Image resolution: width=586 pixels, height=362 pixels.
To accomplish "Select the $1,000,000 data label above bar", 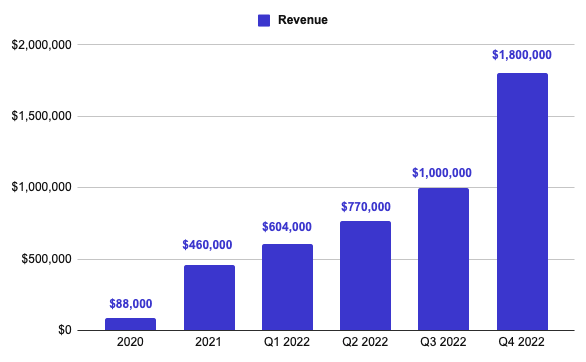I will pos(442,173).
